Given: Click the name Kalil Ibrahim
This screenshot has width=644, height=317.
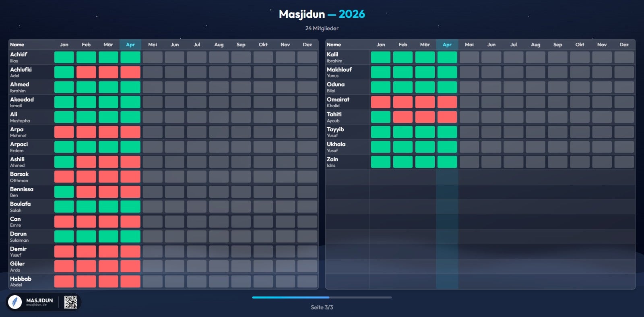Looking at the screenshot, I should 334,57.
